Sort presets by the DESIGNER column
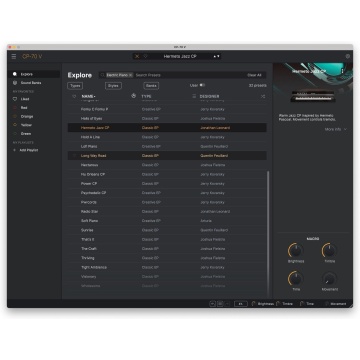The image size is (360, 360). pyautogui.click(x=209, y=96)
